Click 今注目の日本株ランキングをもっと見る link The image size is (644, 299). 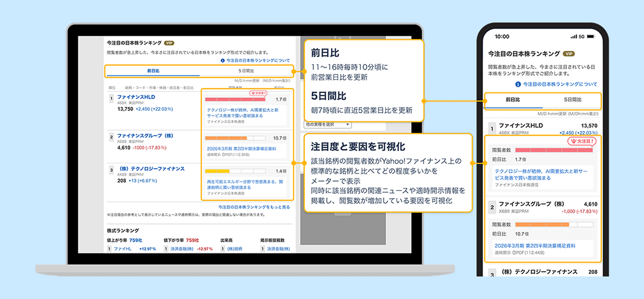(253, 207)
